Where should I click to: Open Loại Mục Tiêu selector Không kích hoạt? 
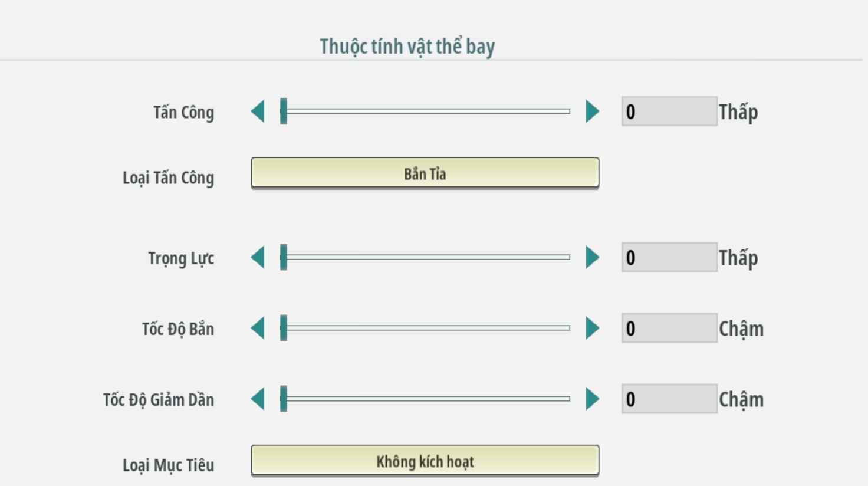point(425,461)
